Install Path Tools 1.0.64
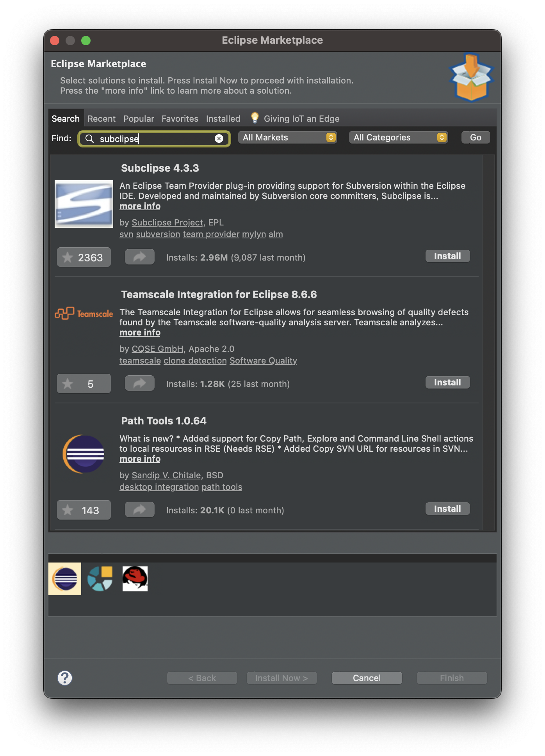Image resolution: width=545 pixels, height=756 pixels. pyautogui.click(x=447, y=509)
